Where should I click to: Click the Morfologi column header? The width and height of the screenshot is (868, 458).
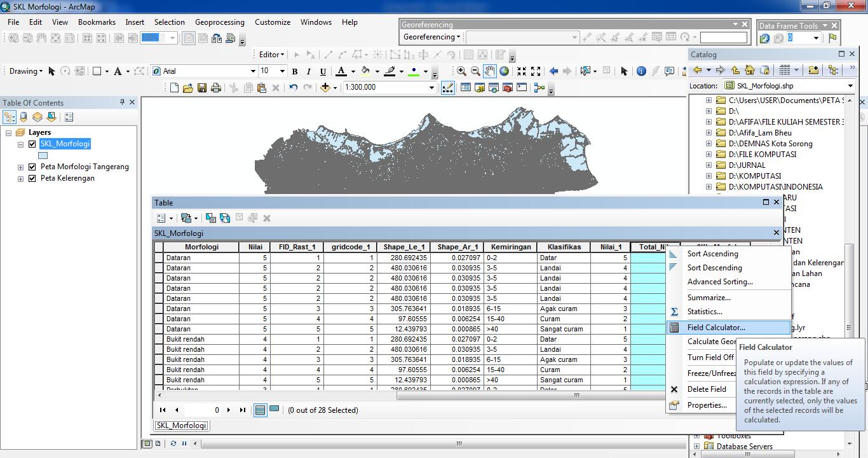[201, 247]
